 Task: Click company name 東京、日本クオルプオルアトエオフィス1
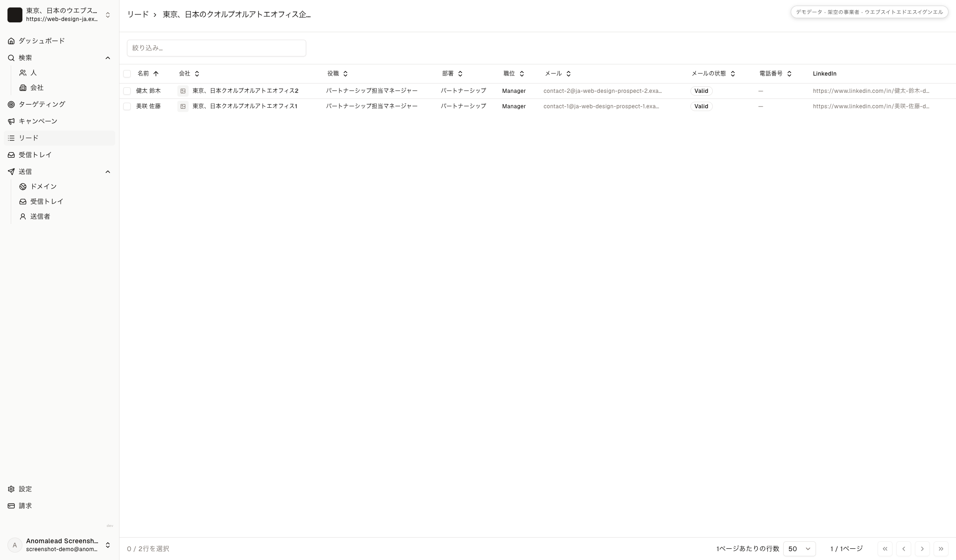[x=245, y=106]
